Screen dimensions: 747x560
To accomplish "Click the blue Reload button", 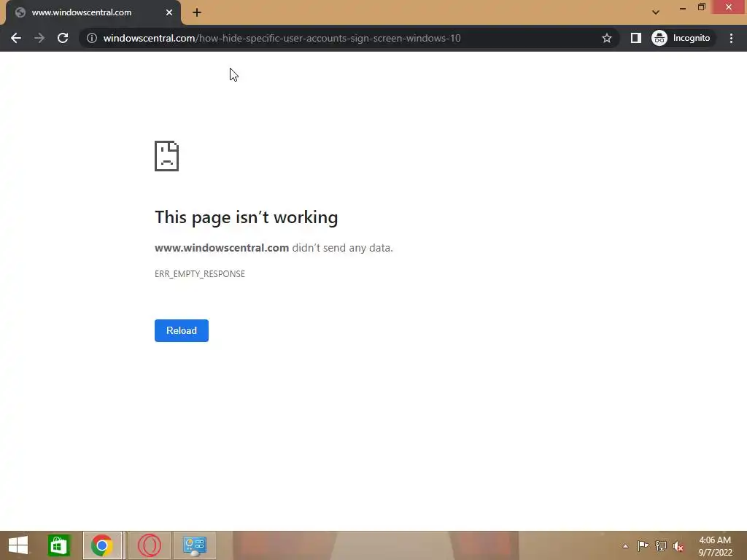I will coord(182,330).
